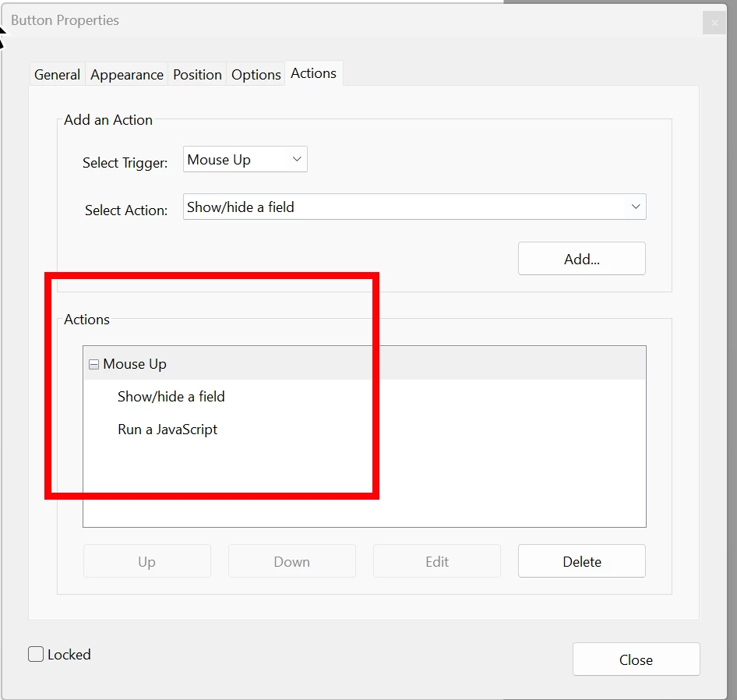Image resolution: width=737 pixels, height=700 pixels.
Task: Collapse the Mouse Up tree node
Action: tap(94, 365)
